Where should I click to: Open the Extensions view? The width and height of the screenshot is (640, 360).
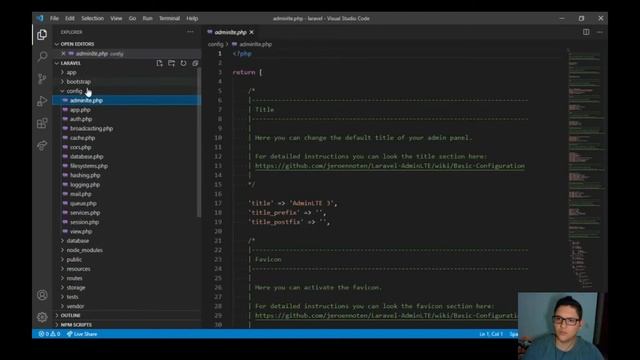42,123
